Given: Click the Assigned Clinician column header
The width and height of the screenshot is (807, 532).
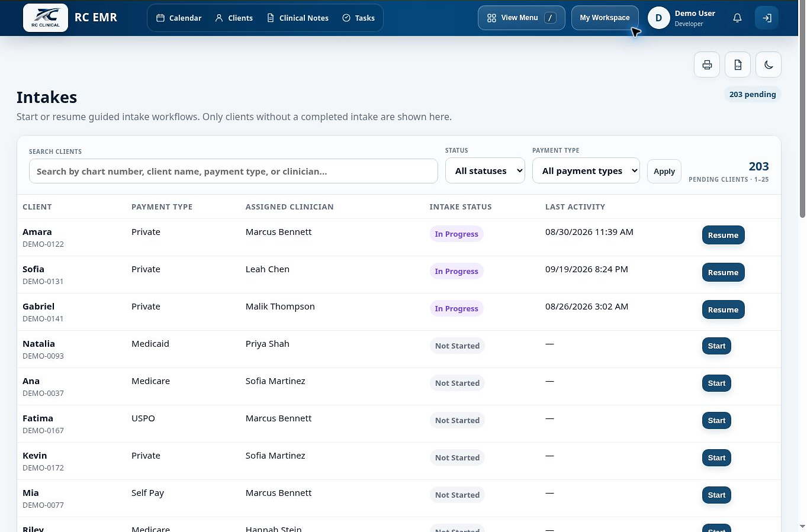Looking at the screenshot, I should point(290,207).
